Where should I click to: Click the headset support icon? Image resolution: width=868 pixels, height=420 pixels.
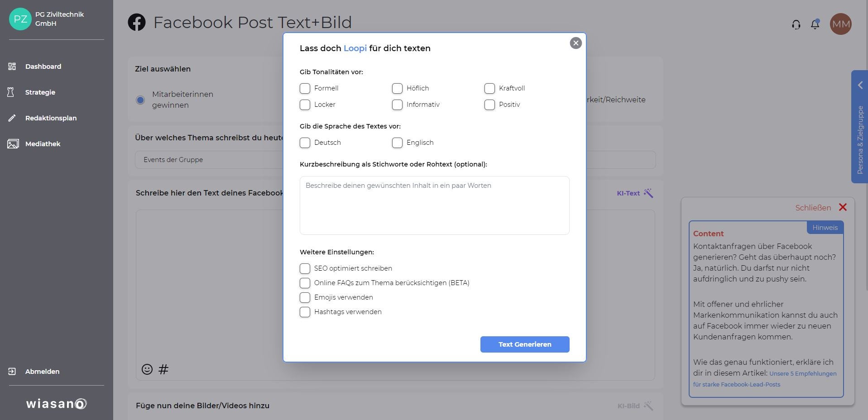tap(796, 24)
